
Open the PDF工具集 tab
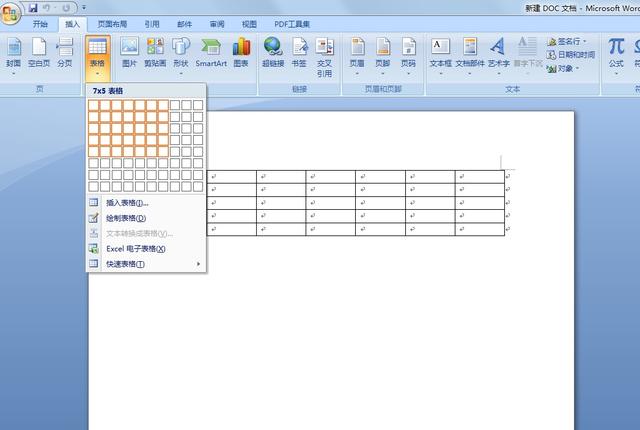tap(292, 24)
